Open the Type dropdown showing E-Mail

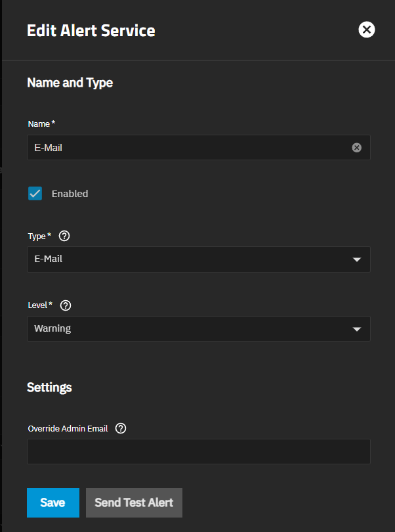[x=190, y=259]
